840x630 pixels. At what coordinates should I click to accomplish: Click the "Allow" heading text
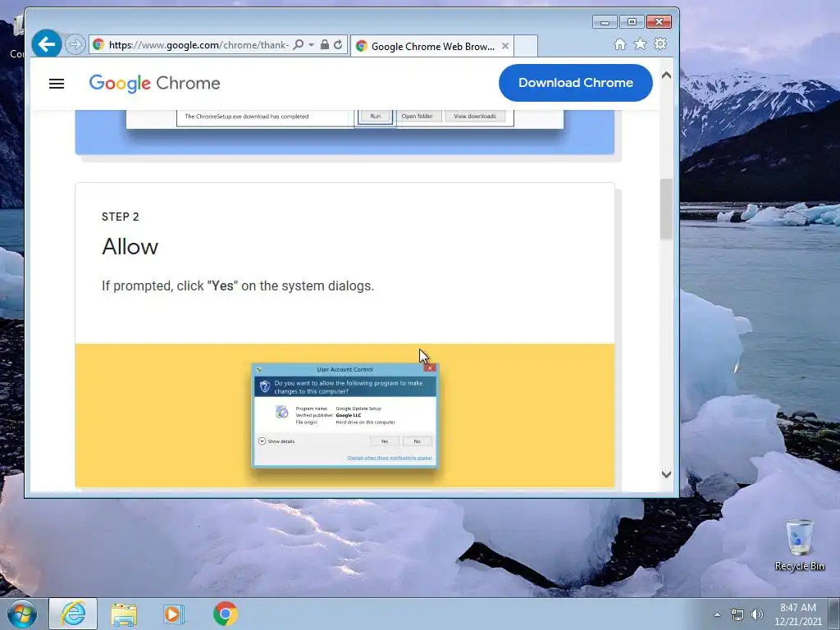(x=130, y=247)
